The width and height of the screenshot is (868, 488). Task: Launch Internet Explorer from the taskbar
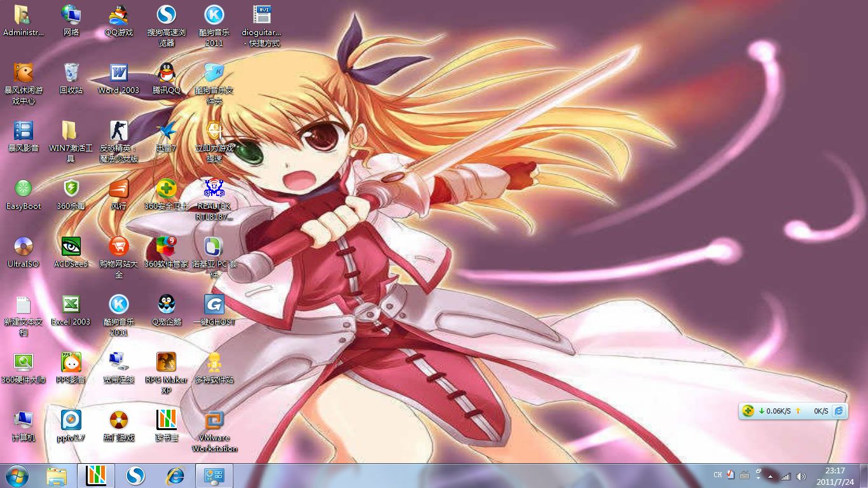(x=175, y=475)
